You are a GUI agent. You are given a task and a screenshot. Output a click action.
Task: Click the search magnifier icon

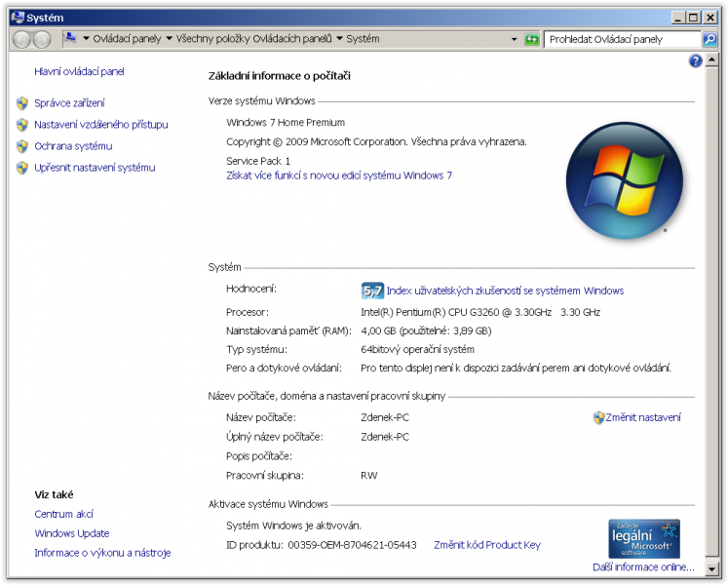[x=709, y=40]
